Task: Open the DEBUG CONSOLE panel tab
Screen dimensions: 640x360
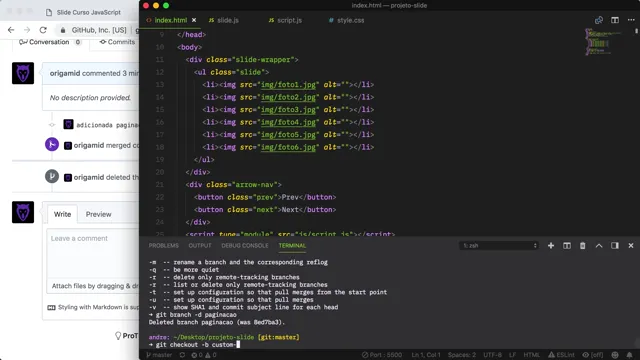Action: 244,245
